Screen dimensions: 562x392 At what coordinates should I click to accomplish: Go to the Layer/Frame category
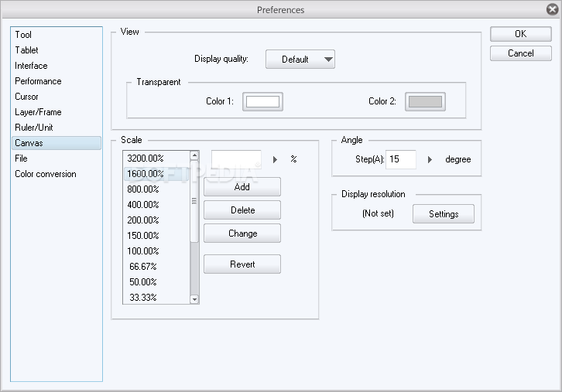pyautogui.click(x=38, y=112)
